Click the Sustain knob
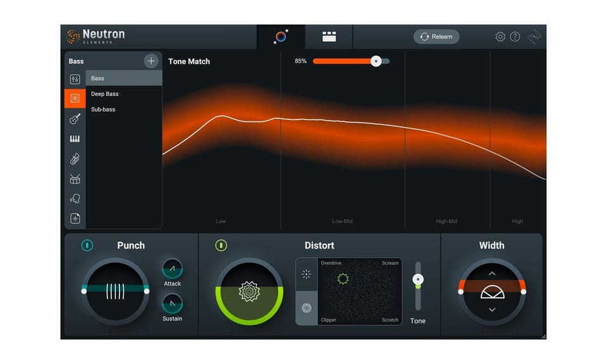 (x=172, y=304)
